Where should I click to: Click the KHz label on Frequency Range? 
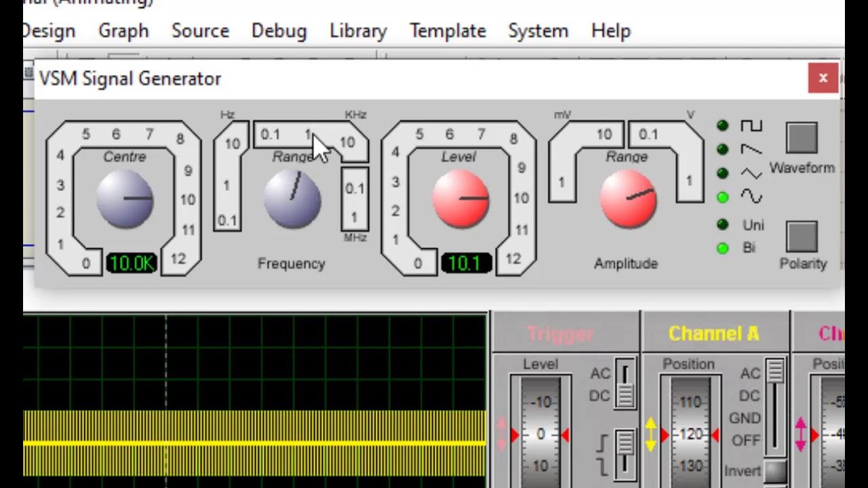(x=355, y=115)
